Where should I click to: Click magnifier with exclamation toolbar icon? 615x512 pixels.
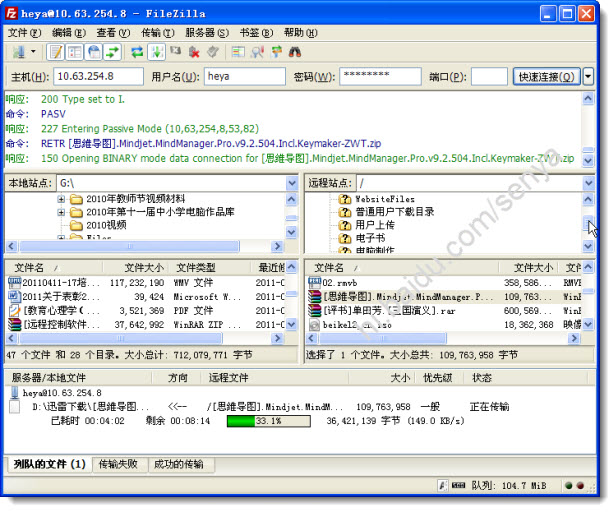[x=257, y=52]
